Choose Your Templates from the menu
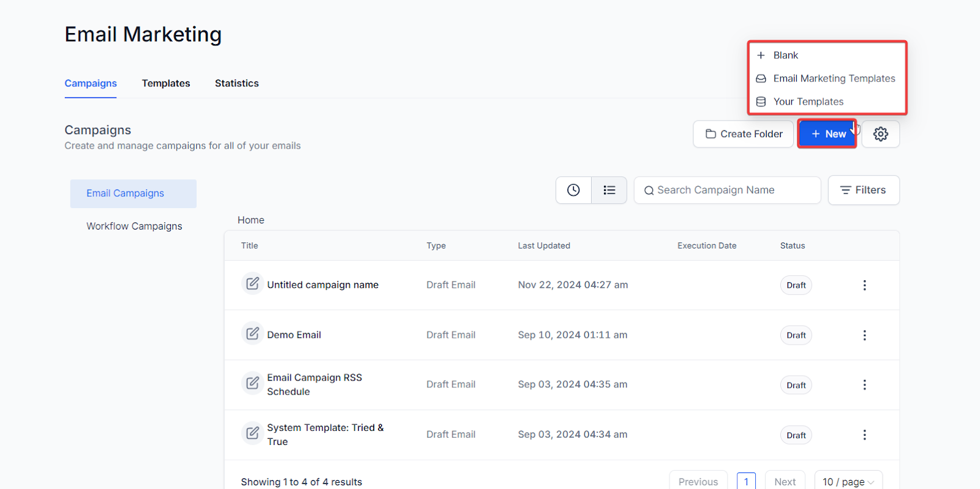The image size is (980, 489). (808, 102)
